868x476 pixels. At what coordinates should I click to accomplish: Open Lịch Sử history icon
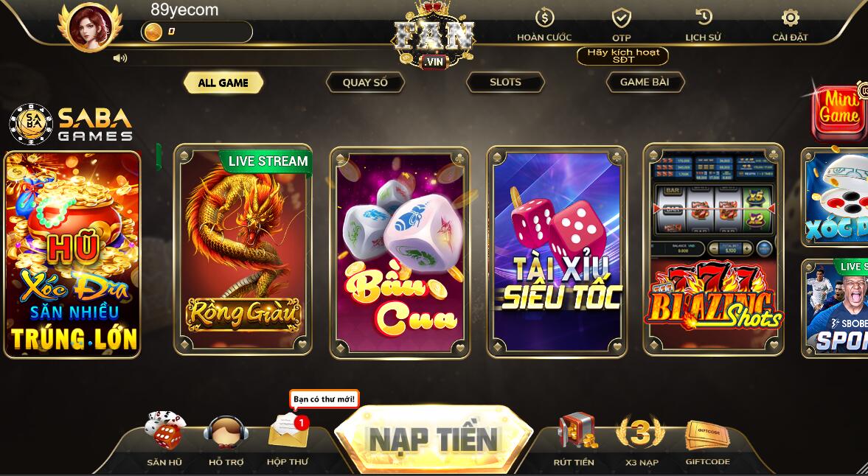click(703, 17)
